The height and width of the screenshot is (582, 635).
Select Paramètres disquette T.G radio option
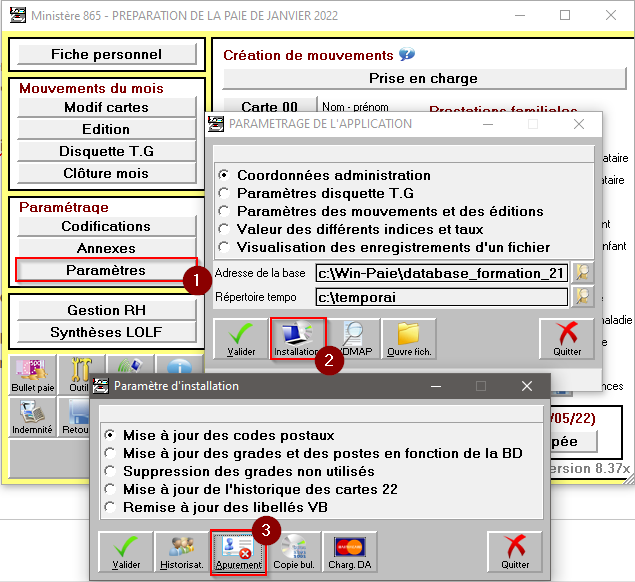coord(224,193)
